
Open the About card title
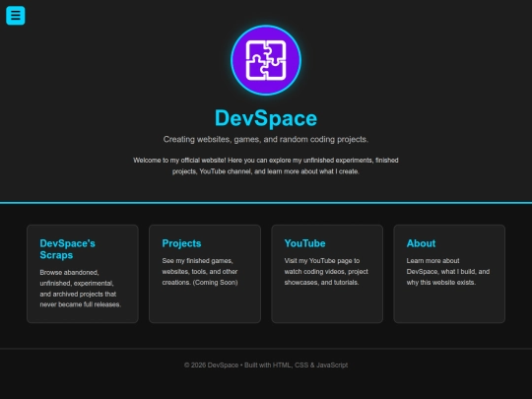pos(421,243)
